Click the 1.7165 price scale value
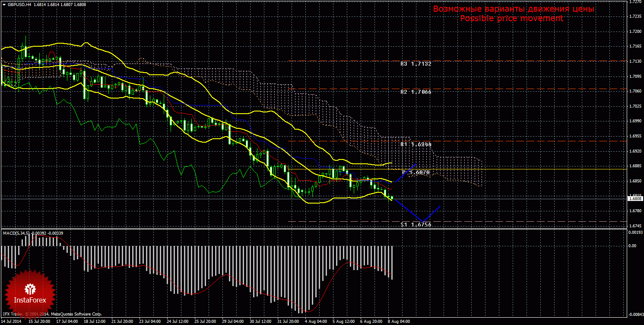 (x=635, y=46)
